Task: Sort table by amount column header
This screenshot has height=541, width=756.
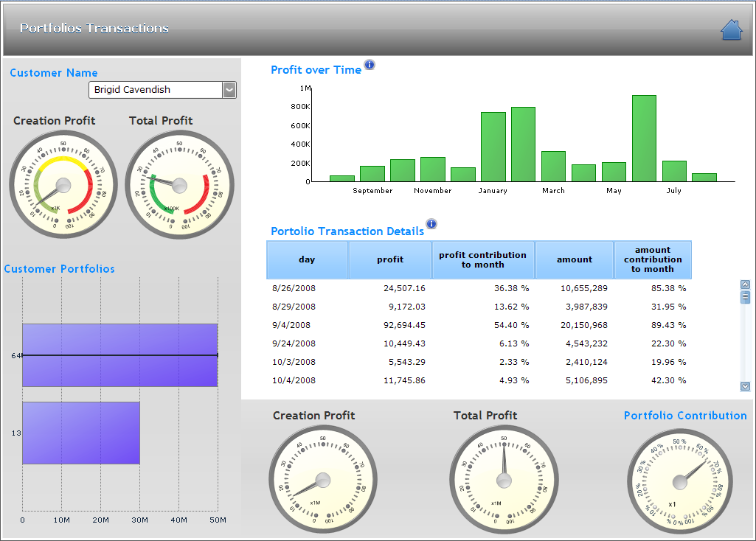Action: (575, 259)
